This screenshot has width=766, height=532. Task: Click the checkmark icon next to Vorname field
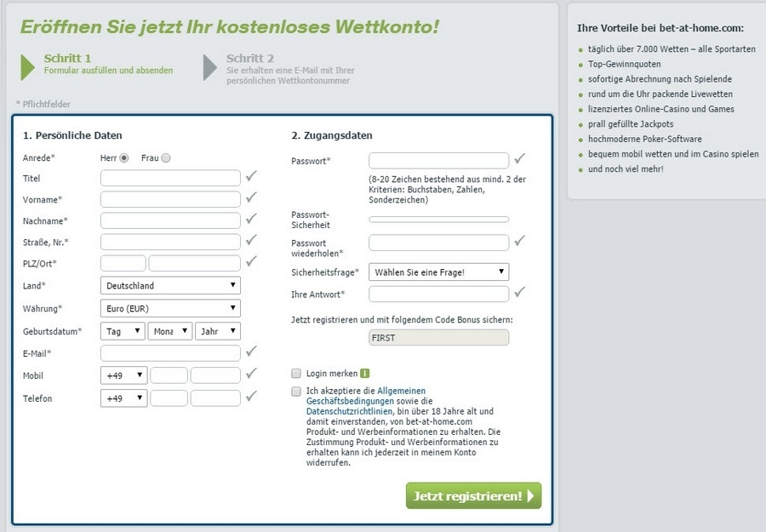(252, 197)
